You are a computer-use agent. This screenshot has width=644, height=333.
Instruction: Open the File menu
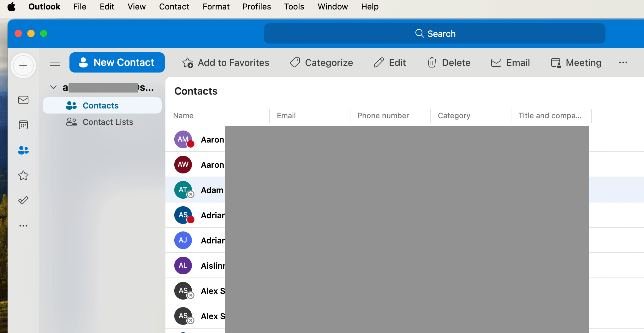click(x=80, y=7)
